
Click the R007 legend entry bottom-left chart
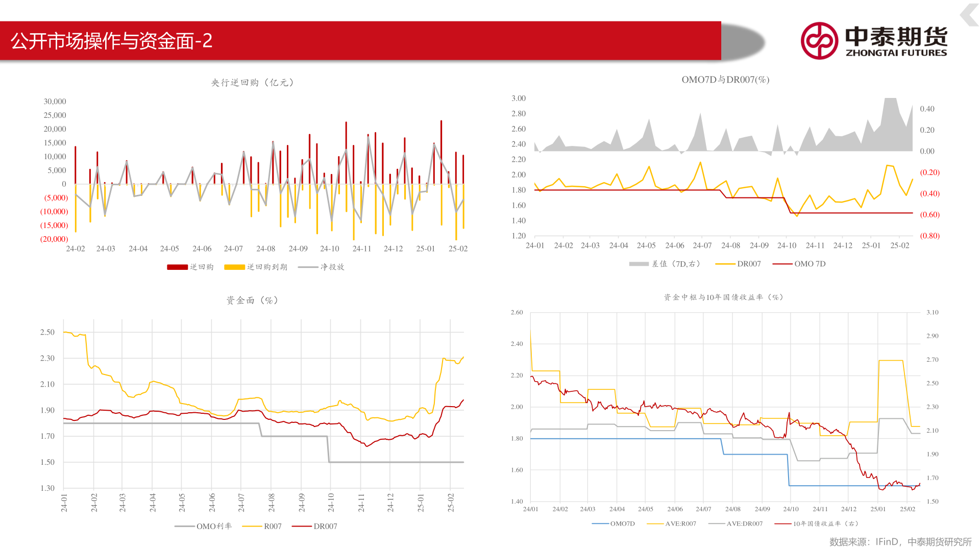[272, 526]
